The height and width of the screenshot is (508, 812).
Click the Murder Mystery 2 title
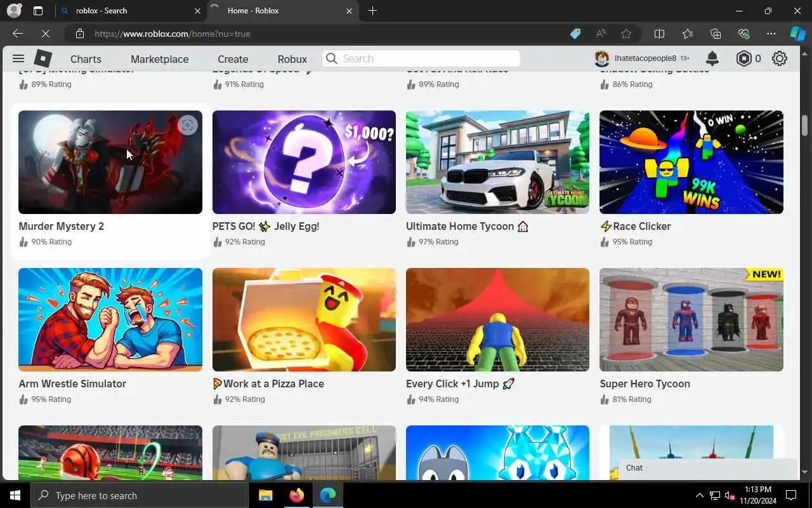click(62, 226)
